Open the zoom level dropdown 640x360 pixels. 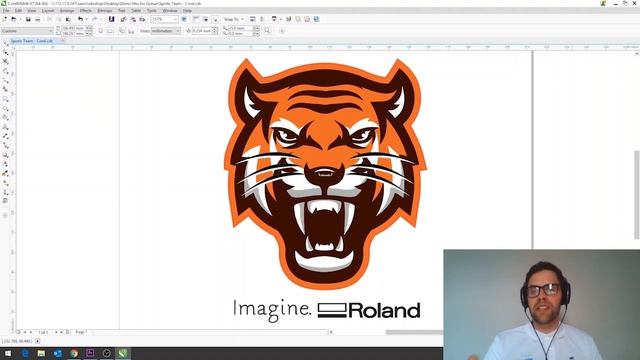pos(176,19)
